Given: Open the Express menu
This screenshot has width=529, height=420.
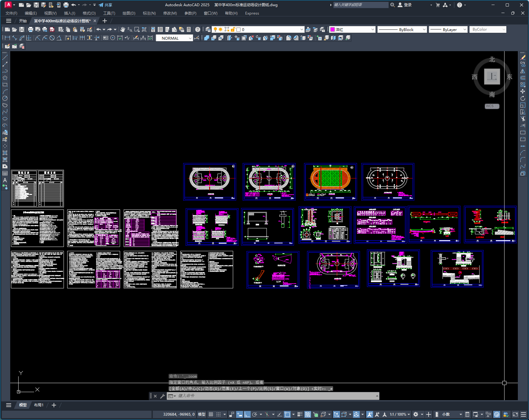Looking at the screenshot, I should (x=252, y=13).
